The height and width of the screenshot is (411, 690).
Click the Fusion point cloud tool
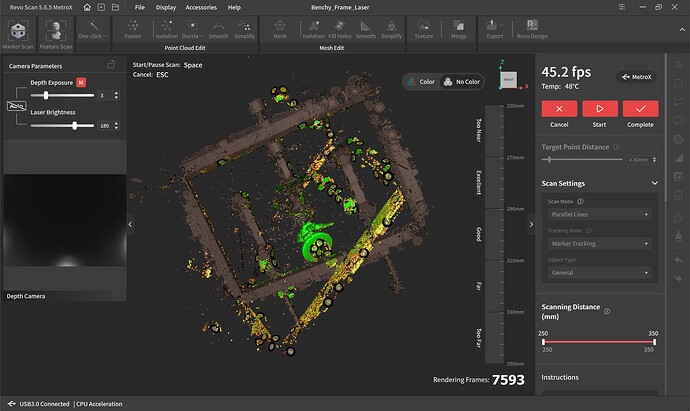click(x=133, y=29)
